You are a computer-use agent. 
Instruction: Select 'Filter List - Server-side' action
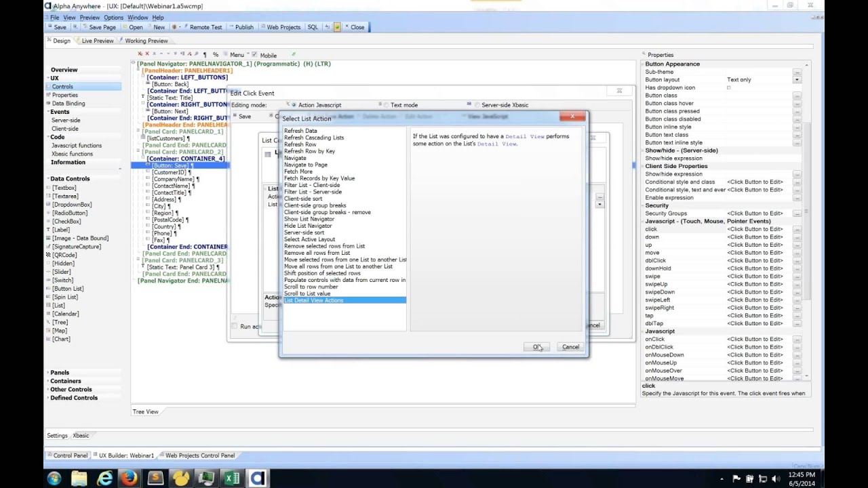[x=313, y=192]
